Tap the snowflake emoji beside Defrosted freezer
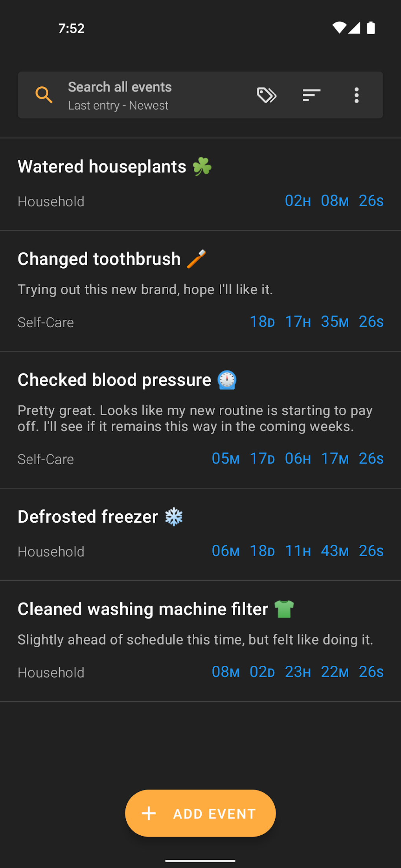Image resolution: width=401 pixels, height=868 pixels. (174, 517)
